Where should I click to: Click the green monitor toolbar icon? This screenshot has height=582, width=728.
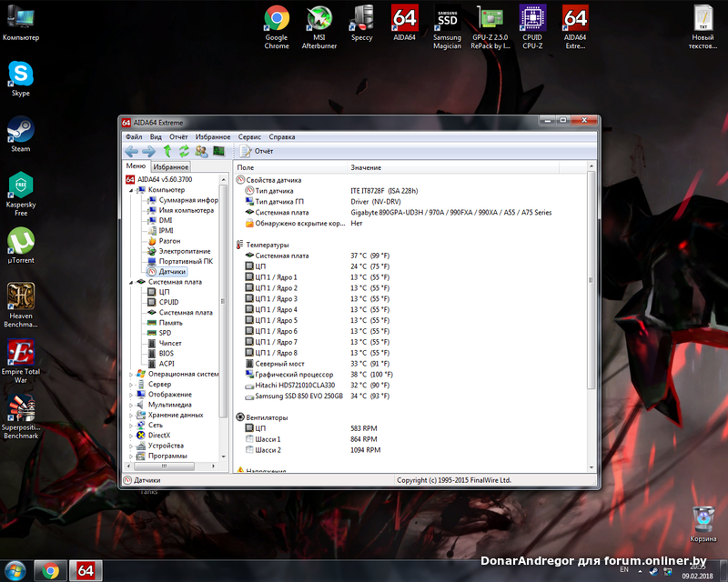pyautogui.click(x=218, y=151)
